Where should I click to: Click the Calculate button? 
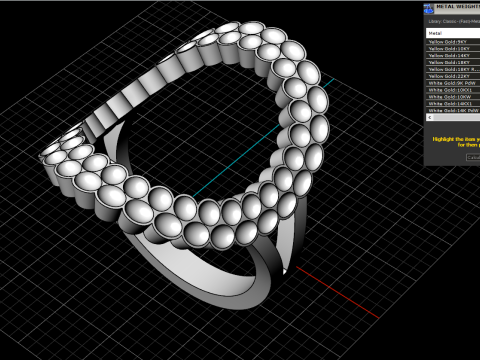coord(473,157)
